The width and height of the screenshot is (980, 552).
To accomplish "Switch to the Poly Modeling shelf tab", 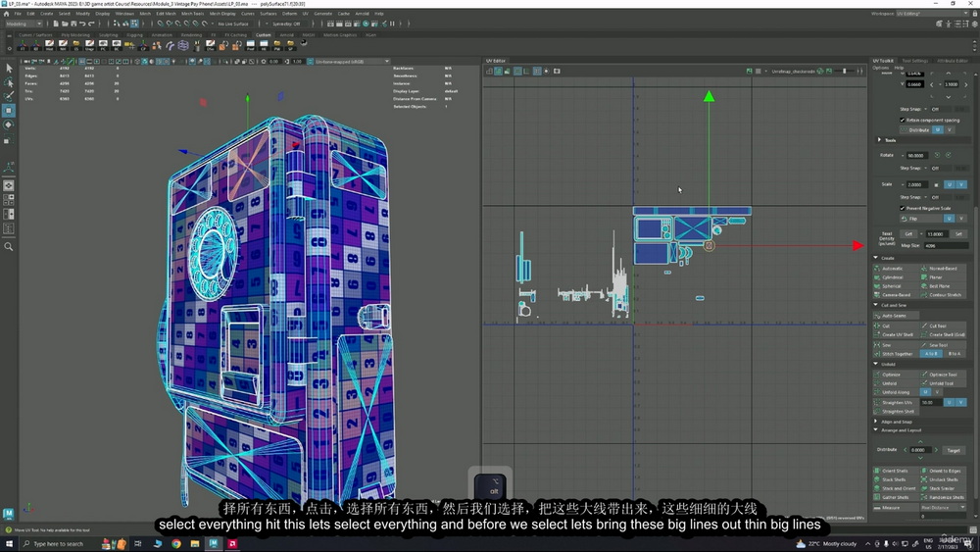I will coord(75,35).
